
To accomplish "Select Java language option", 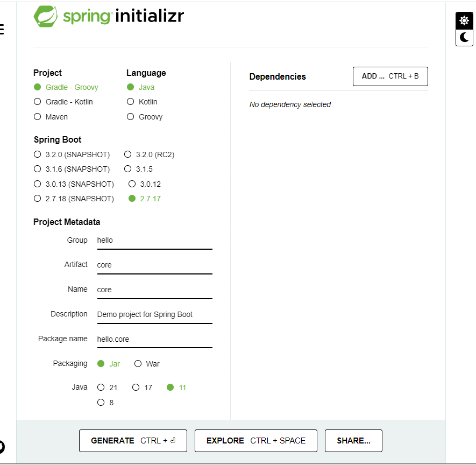I will 140,87.
